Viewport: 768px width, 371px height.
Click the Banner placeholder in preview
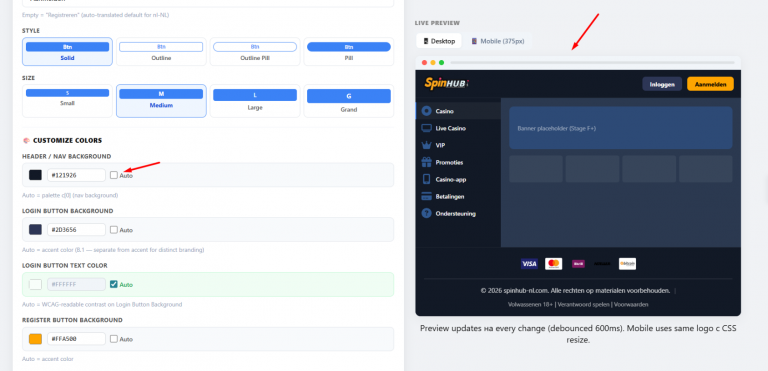621,128
